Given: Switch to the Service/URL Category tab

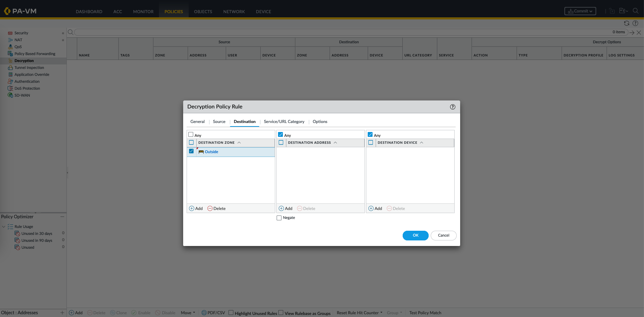Looking at the screenshot, I should 284,122.
